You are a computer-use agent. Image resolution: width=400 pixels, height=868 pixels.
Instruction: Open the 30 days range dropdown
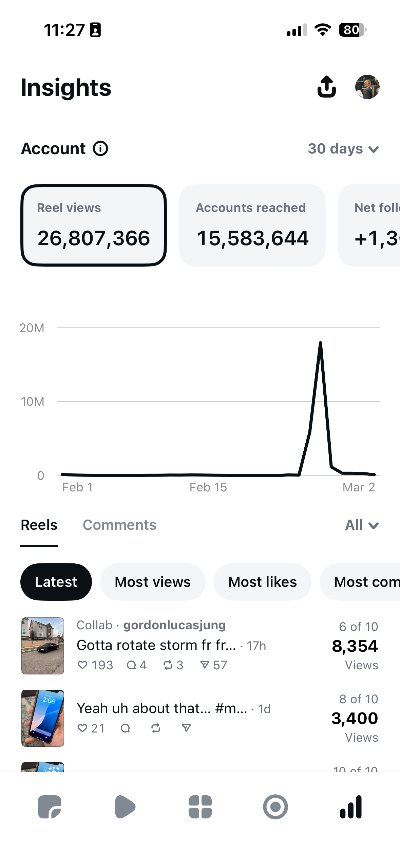coord(343,149)
